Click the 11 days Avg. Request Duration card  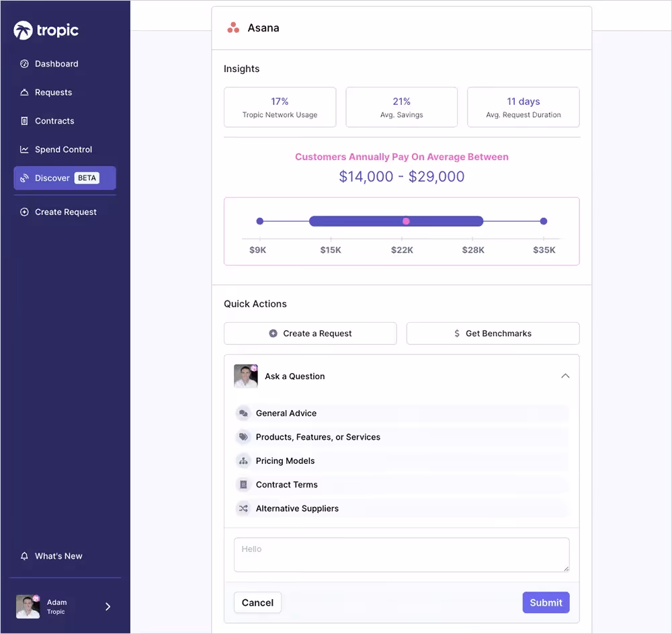pos(523,107)
